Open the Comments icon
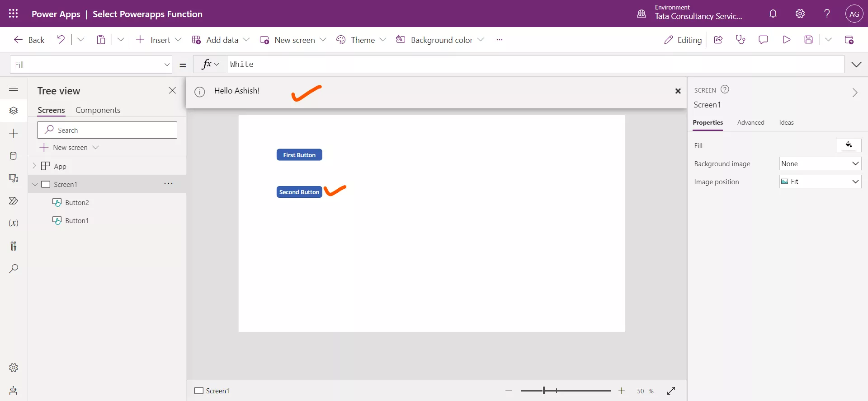868x401 pixels. pyautogui.click(x=763, y=40)
